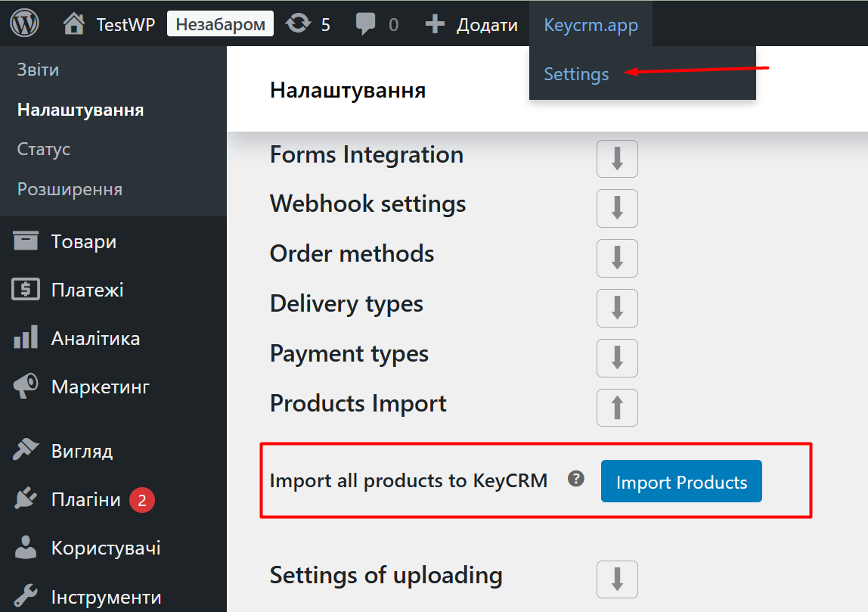The height and width of the screenshot is (612, 868).
Task: Expand the Settings of uploading section
Action: tap(617, 579)
